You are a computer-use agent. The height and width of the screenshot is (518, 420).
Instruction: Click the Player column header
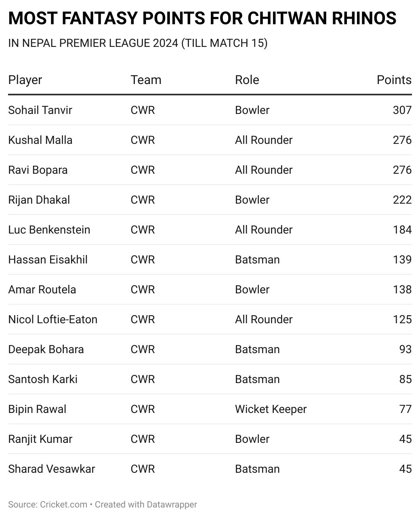click(25, 80)
